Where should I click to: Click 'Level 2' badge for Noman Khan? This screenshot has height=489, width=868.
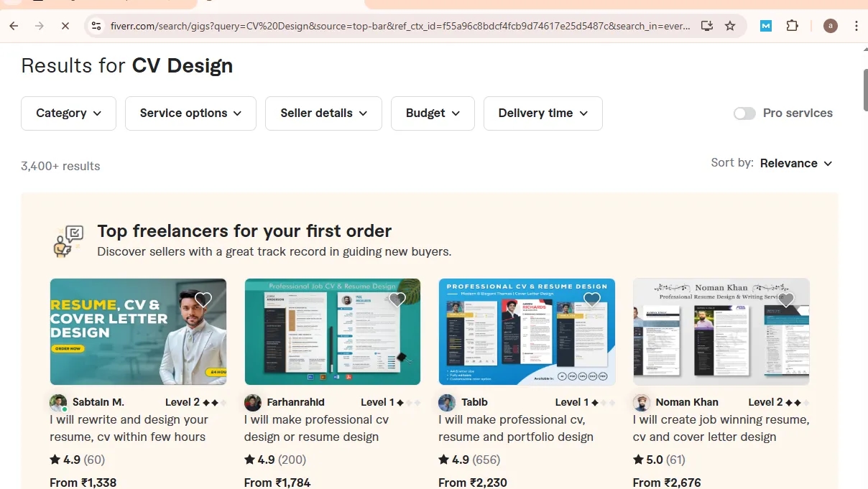tap(780, 402)
